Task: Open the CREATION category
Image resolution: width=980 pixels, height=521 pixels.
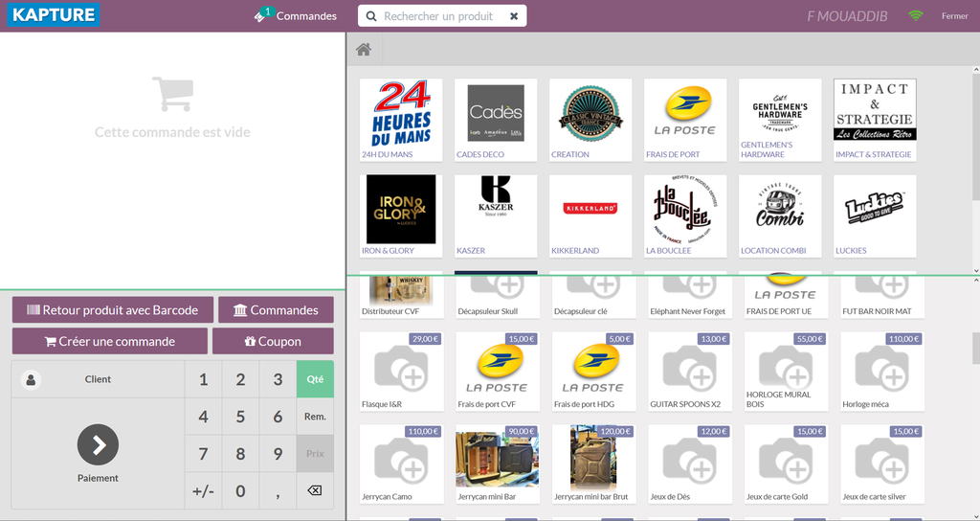Action: tap(590, 120)
